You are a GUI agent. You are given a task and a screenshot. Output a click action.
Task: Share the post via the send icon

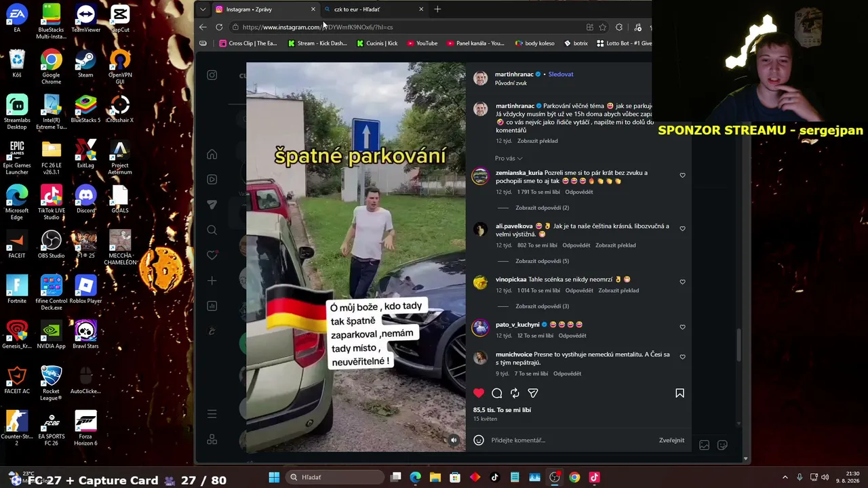(x=533, y=393)
